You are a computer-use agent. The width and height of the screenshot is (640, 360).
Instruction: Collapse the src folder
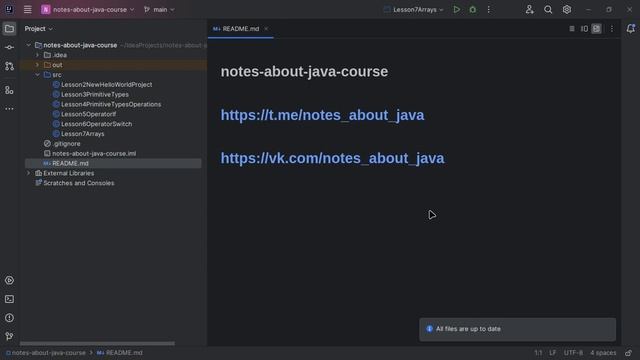click(38, 75)
